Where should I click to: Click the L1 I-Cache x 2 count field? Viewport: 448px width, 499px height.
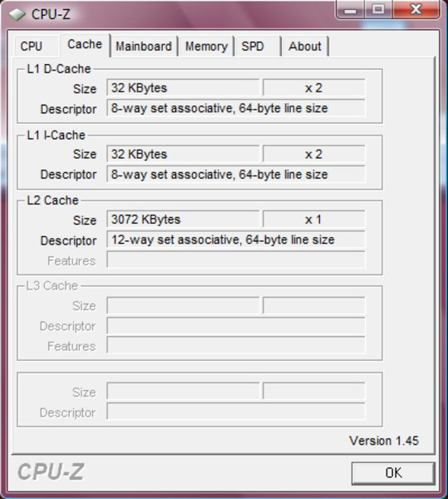314,154
